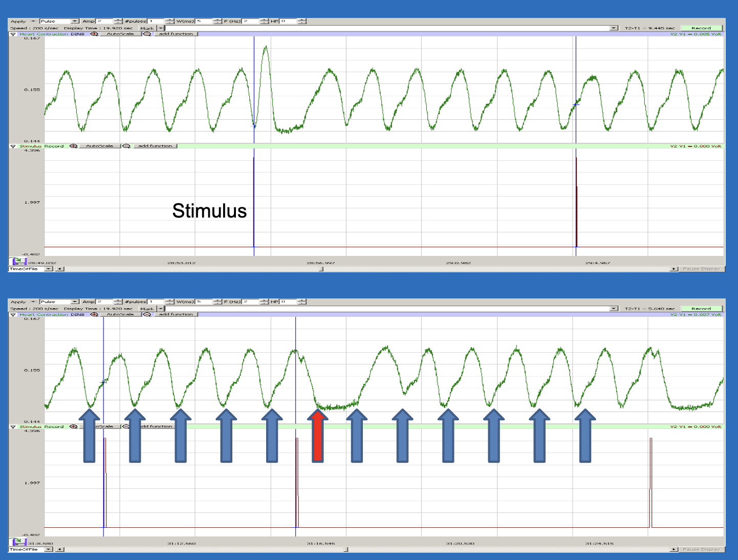Start Record in the 9.445 sec window

pyautogui.click(x=701, y=28)
